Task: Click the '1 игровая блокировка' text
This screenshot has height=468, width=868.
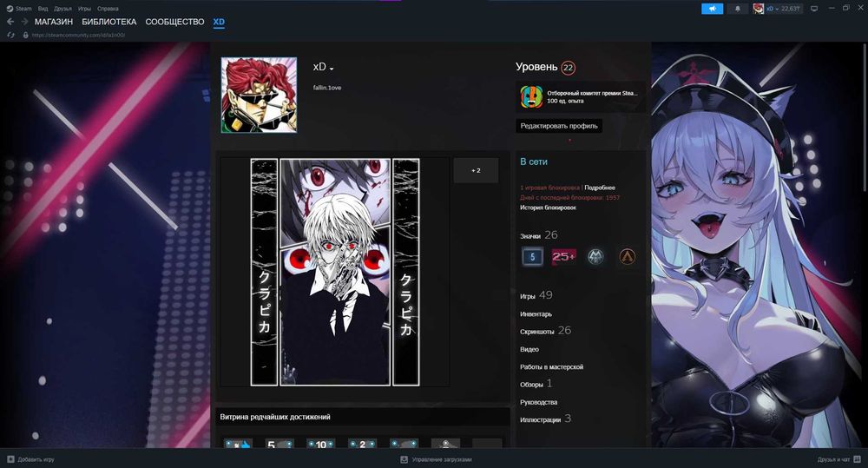Action: click(549, 188)
